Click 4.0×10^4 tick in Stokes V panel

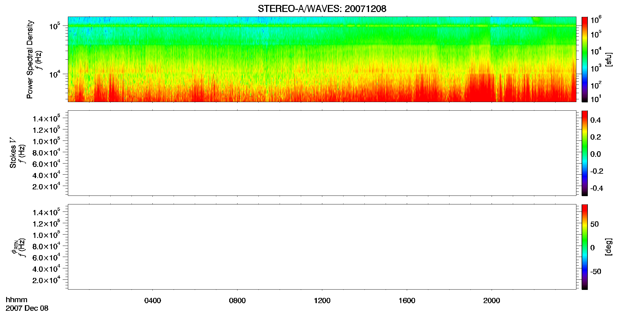tap(46, 175)
